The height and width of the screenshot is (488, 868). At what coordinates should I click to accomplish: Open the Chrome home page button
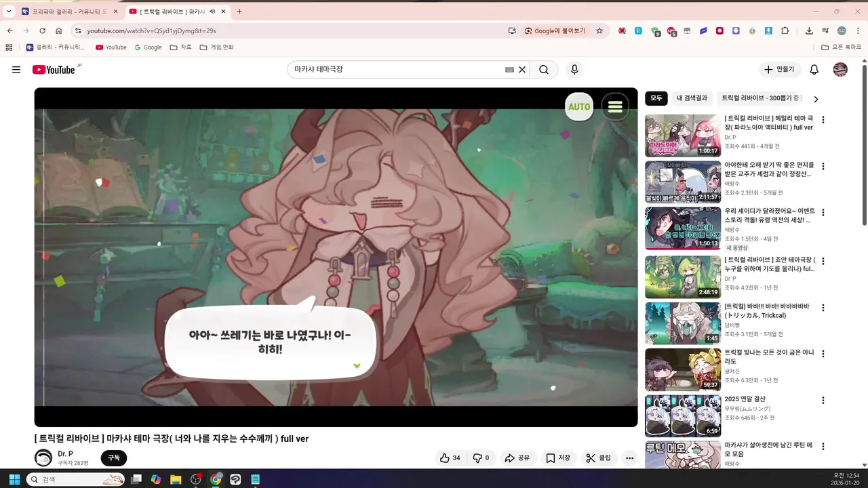(59, 30)
